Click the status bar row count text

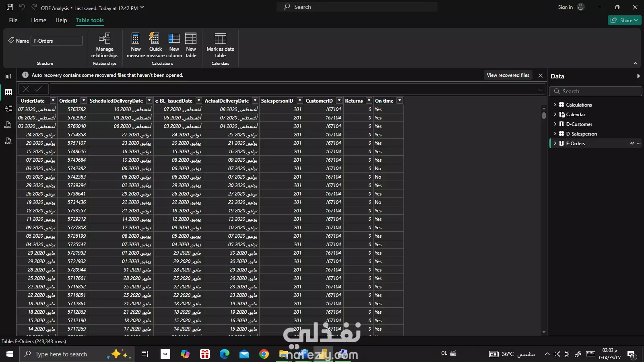click(x=34, y=341)
